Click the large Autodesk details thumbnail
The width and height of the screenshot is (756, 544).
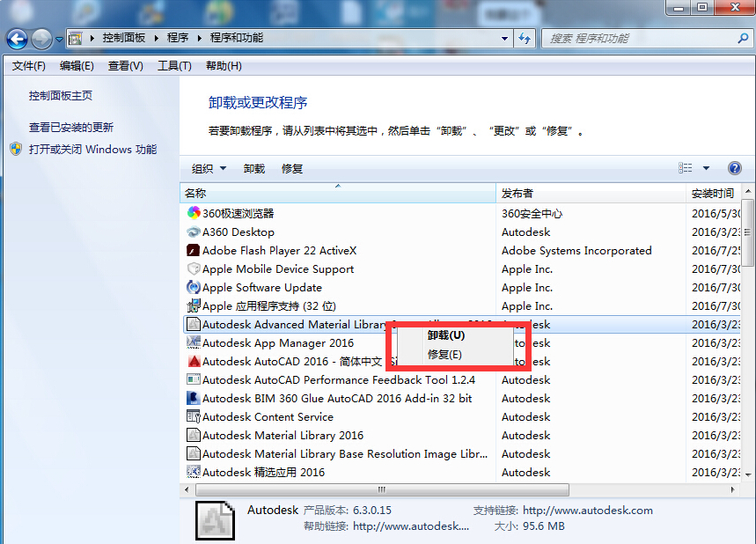(x=215, y=520)
